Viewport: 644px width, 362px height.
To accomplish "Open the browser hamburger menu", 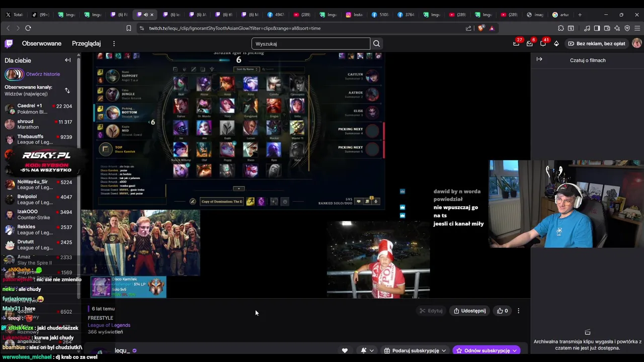I will (x=637, y=28).
